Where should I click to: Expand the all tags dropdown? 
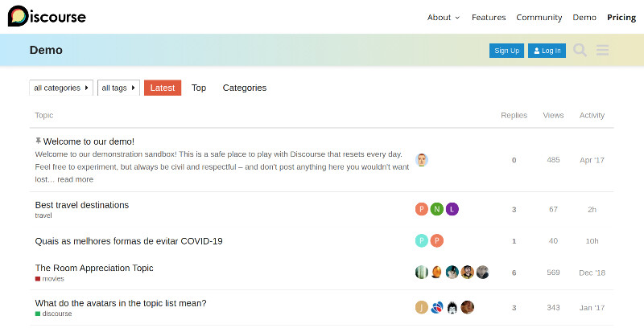118,88
